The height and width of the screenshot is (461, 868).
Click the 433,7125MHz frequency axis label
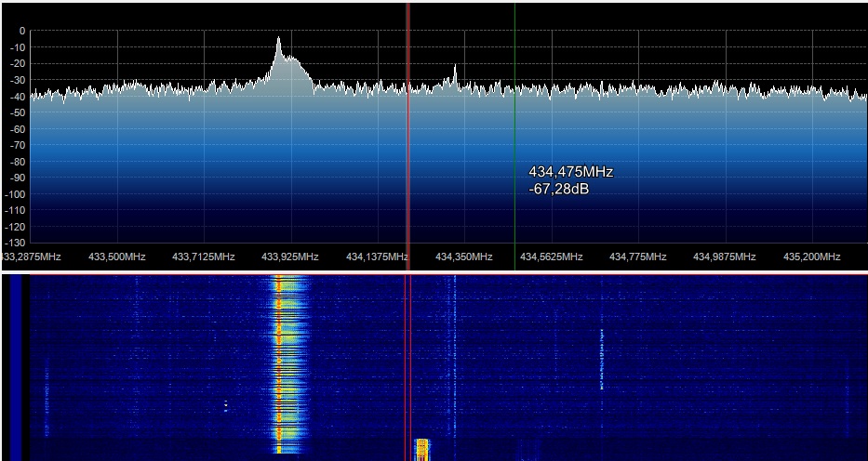(203, 257)
